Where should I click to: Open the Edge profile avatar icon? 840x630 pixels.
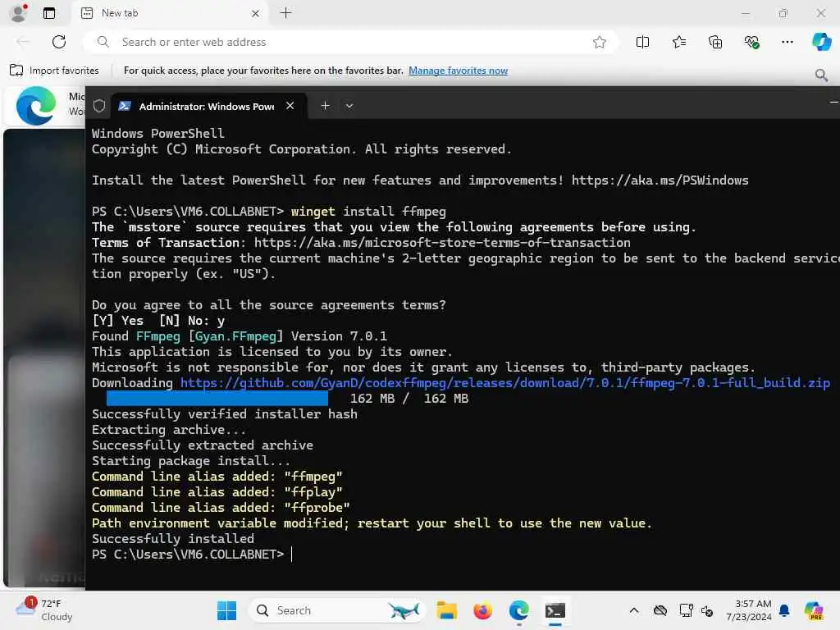[19, 13]
